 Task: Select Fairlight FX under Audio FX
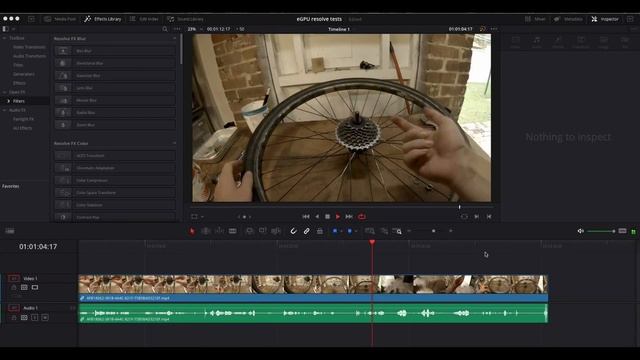(x=23, y=119)
